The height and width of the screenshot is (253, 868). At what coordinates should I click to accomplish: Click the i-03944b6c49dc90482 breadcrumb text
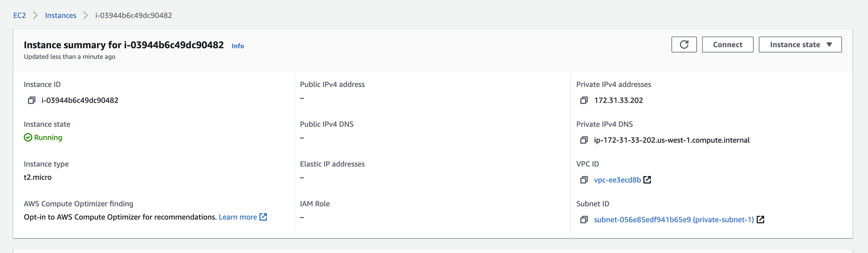(x=134, y=16)
